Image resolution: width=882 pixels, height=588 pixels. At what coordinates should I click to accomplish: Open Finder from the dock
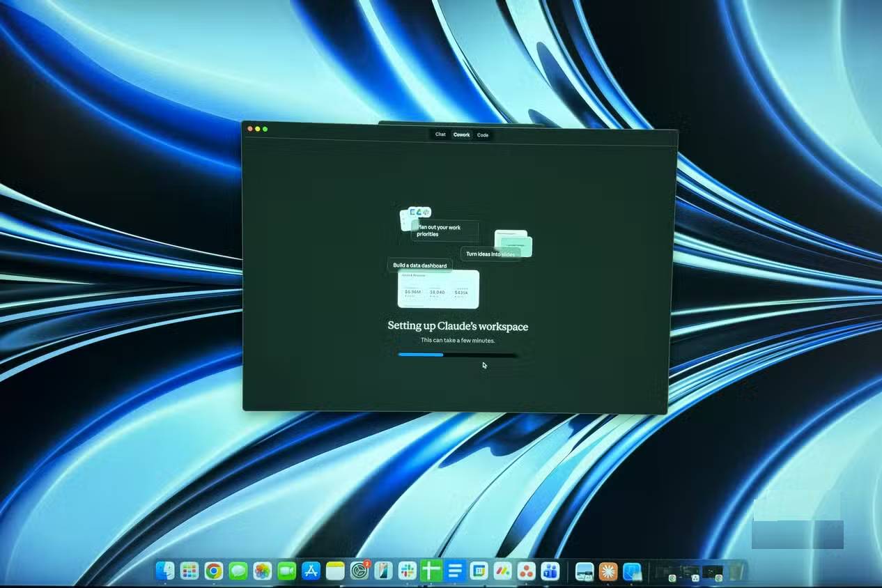click(x=165, y=571)
